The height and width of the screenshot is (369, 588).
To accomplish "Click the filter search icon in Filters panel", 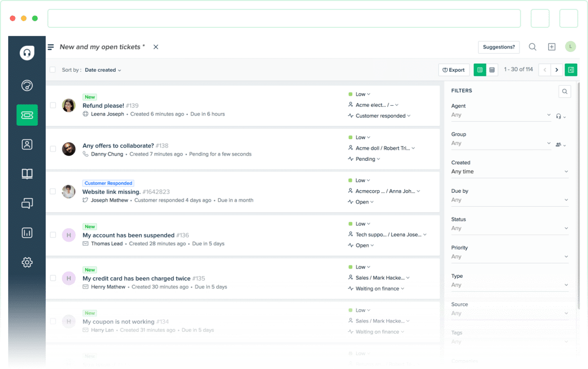I will point(565,91).
